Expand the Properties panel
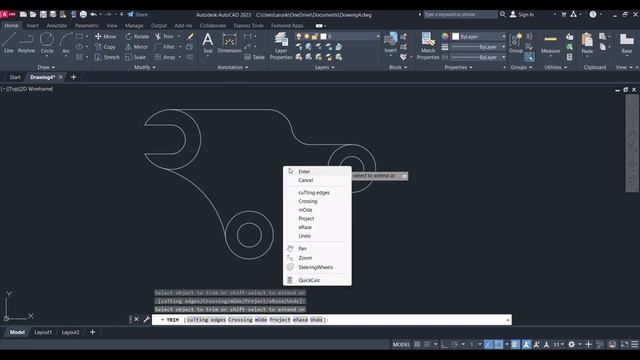Image resolution: width=640 pixels, height=360 pixels. pyautogui.click(x=458, y=67)
